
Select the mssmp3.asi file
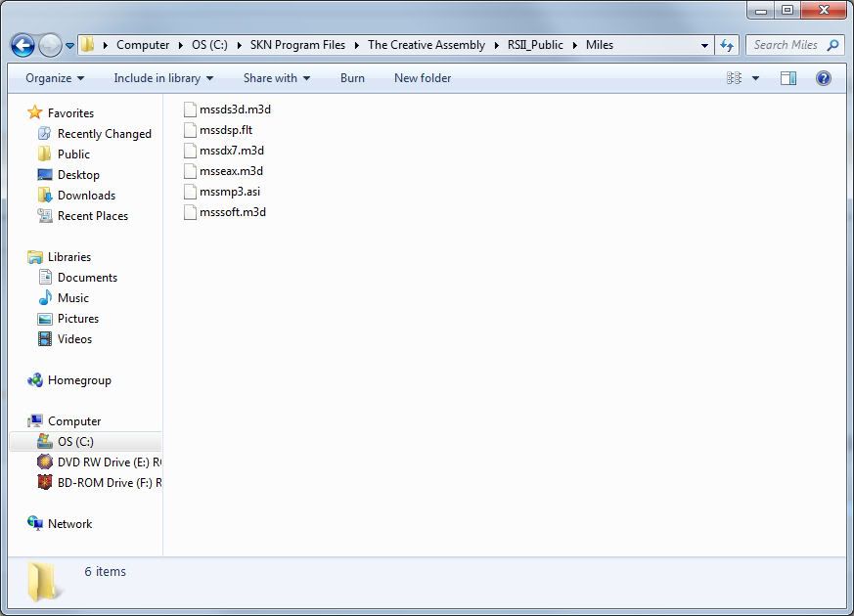[230, 192]
